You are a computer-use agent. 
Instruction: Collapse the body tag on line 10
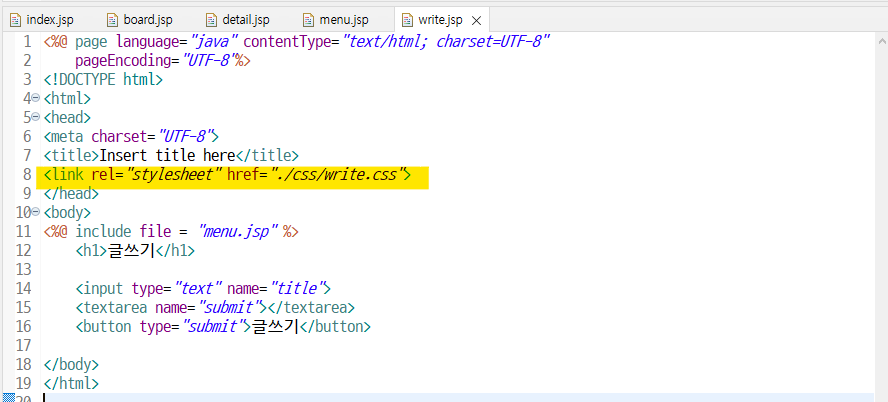click(x=36, y=212)
